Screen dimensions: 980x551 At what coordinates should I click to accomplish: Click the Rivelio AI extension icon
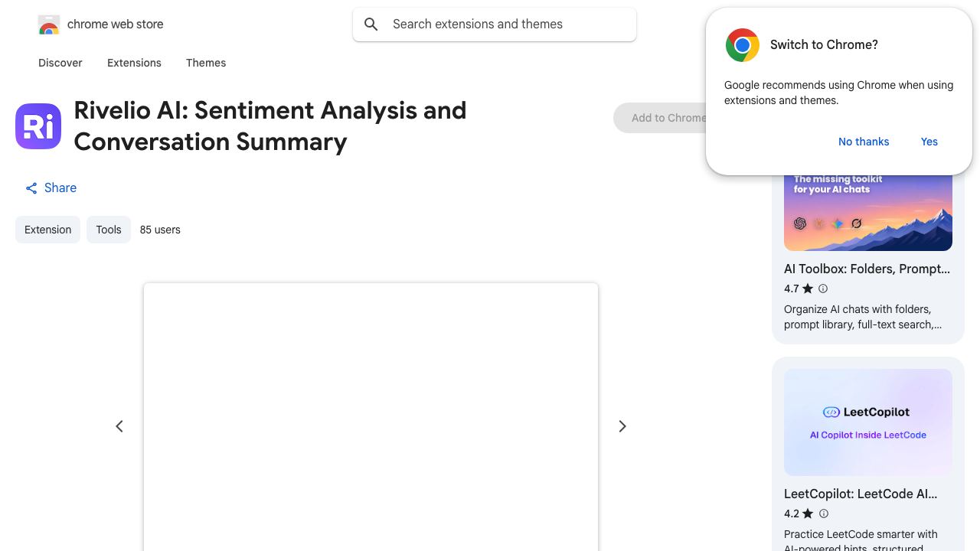click(38, 126)
